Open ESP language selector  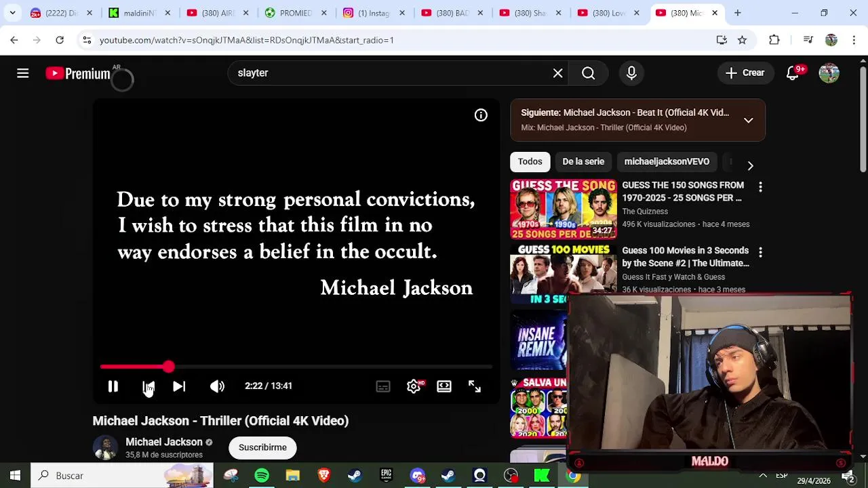(781, 475)
